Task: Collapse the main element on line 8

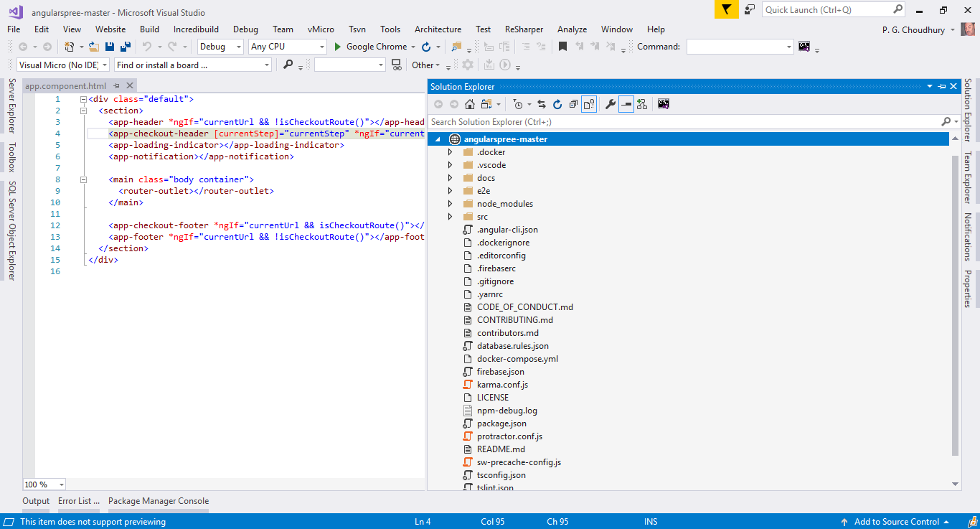Action: point(83,179)
